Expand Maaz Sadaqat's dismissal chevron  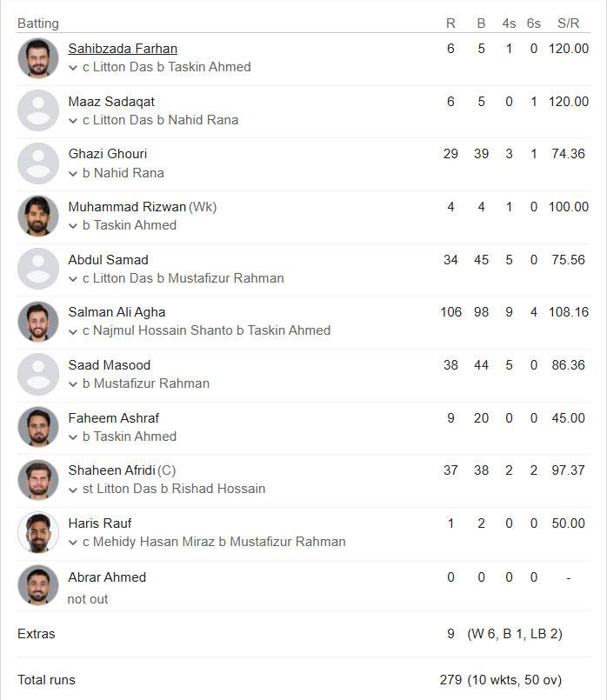click(x=73, y=121)
